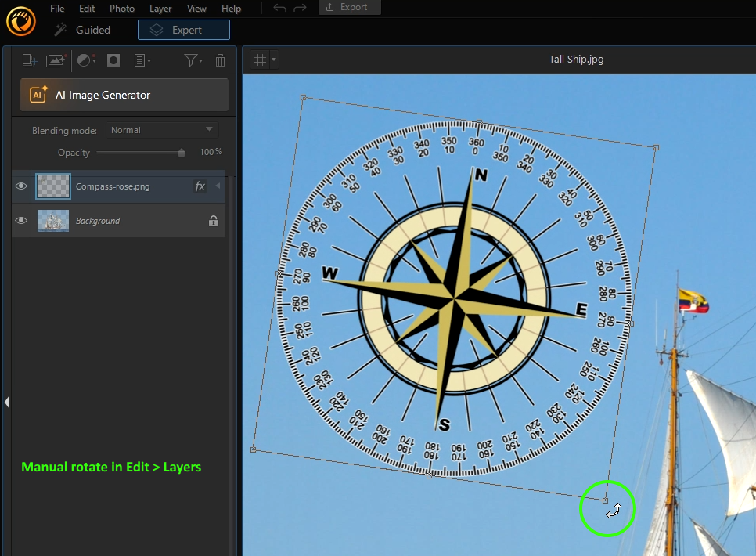Click the undo arrow
Image resolution: width=756 pixels, height=556 pixels.
click(280, 8)
